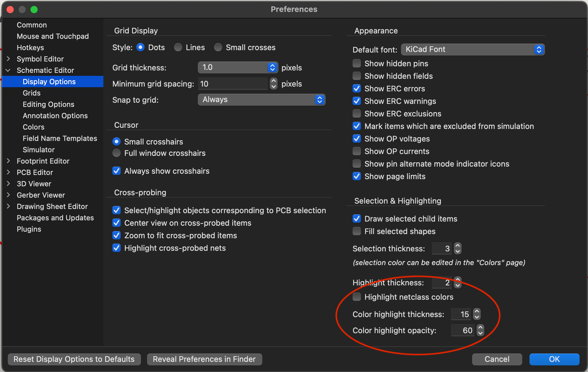Toggle Draw selected child items checkbox
This screenshot has height=372, width=588.
(x=357, y=219)
